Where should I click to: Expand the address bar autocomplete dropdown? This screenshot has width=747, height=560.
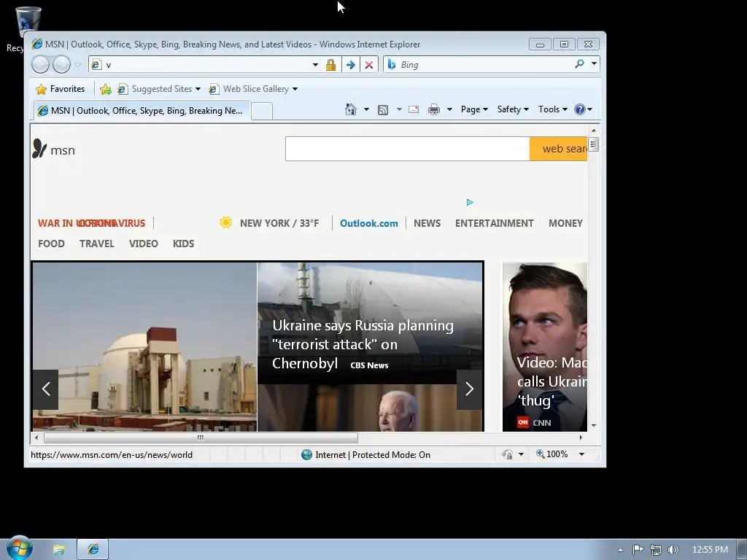point(315,65)
